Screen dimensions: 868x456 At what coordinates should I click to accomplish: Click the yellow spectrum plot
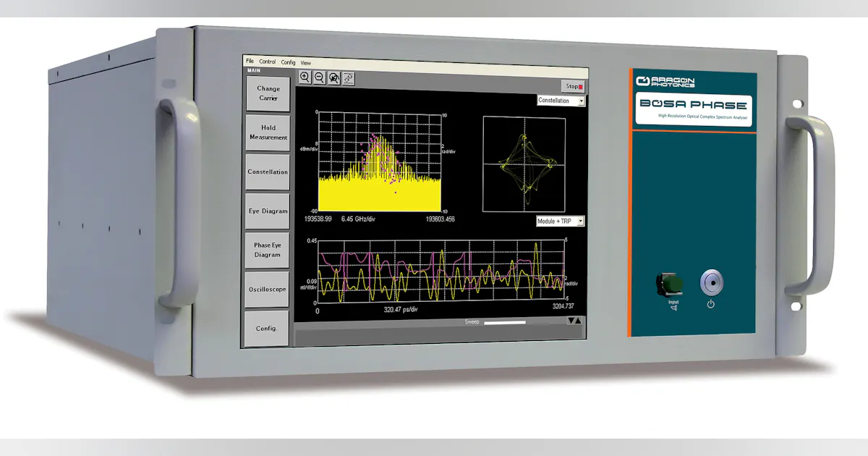point(379,161)
